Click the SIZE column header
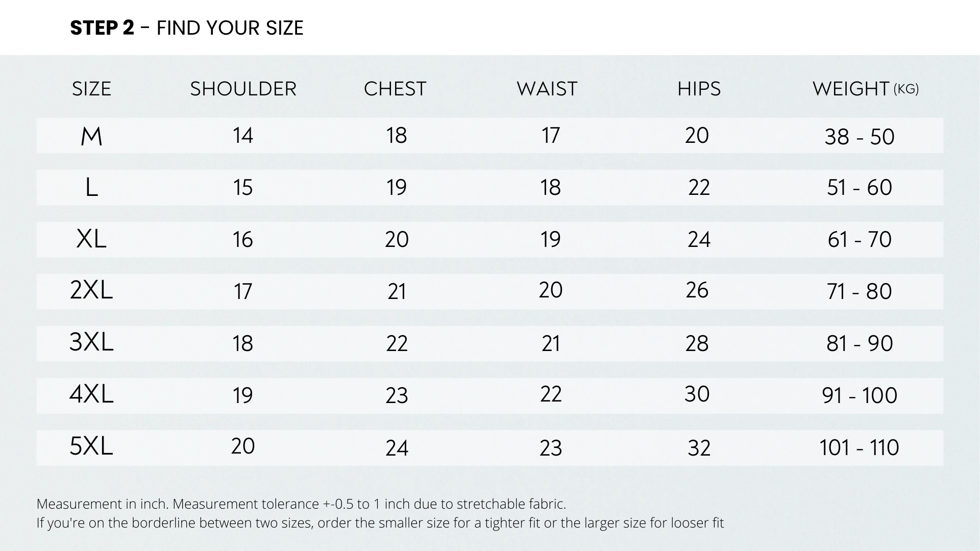This screenshot has height=551, width=980. [x=91, y=89]
